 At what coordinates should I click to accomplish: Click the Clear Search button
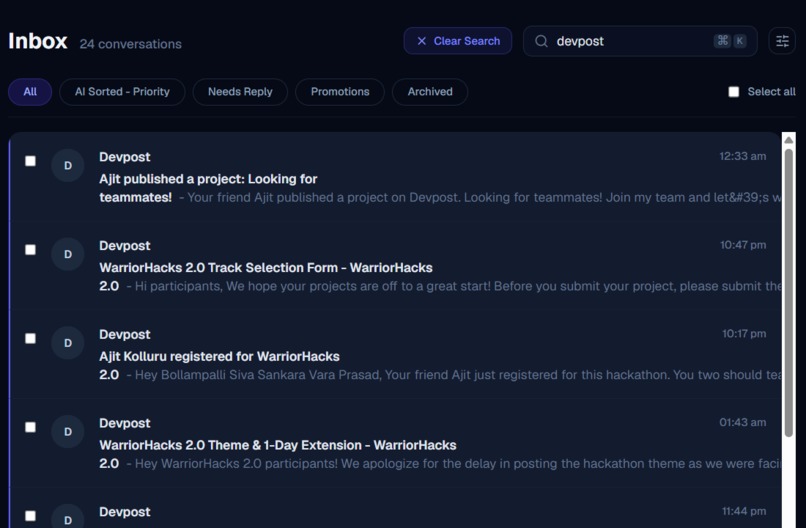pyautogui.click(x=457, y=41)
